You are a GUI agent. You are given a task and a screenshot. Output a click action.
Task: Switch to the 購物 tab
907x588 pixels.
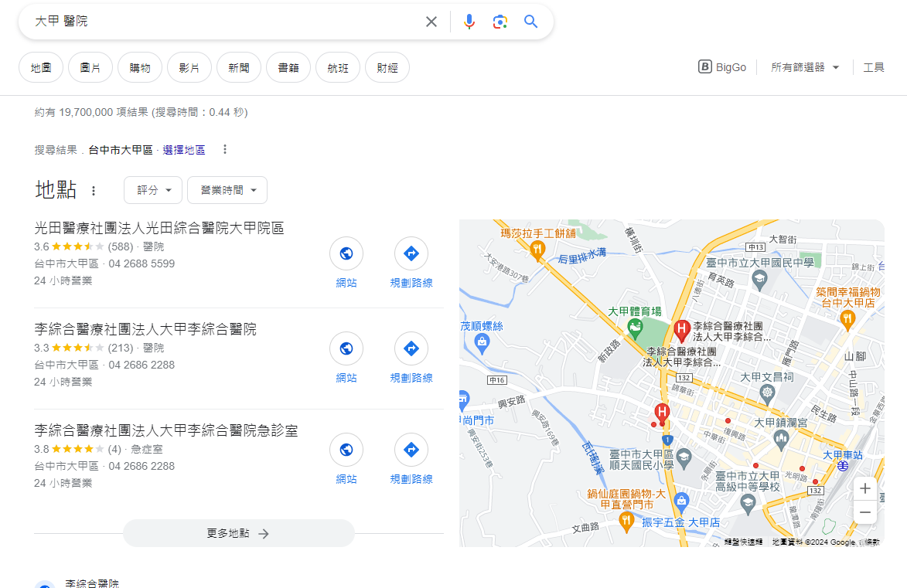[x=140, y=68]
